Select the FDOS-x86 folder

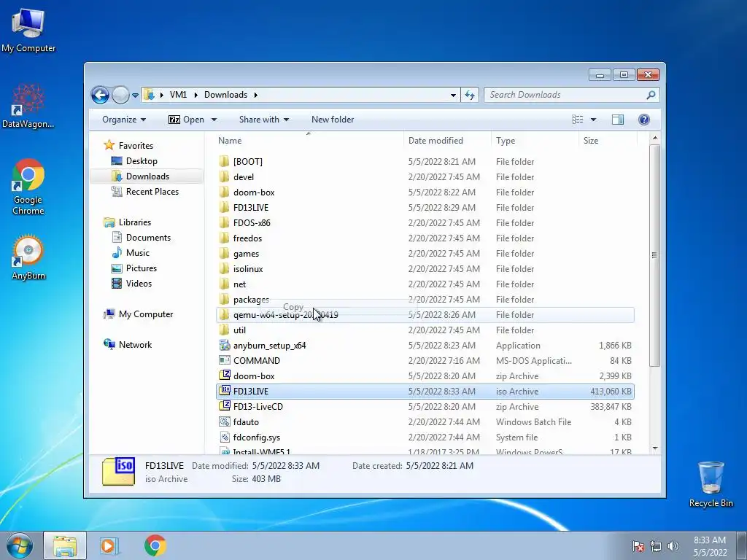[x=425, y=223]
